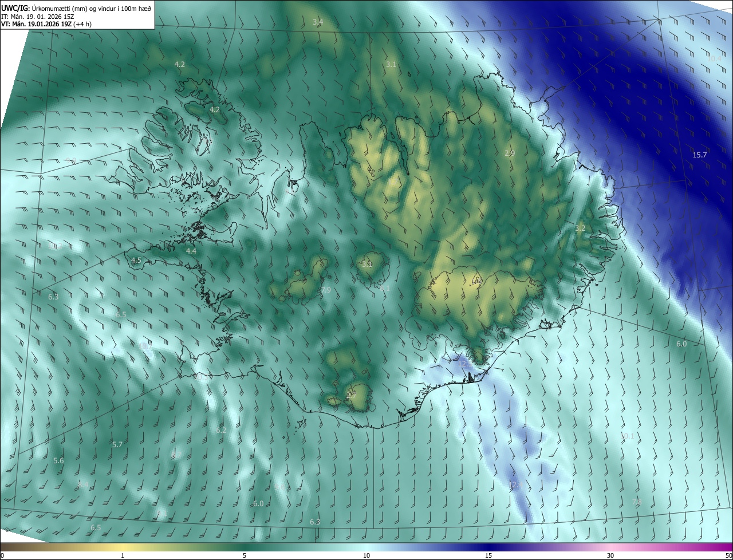
Task: Click the map value label 5.6
Action: (x=58, y=461)
